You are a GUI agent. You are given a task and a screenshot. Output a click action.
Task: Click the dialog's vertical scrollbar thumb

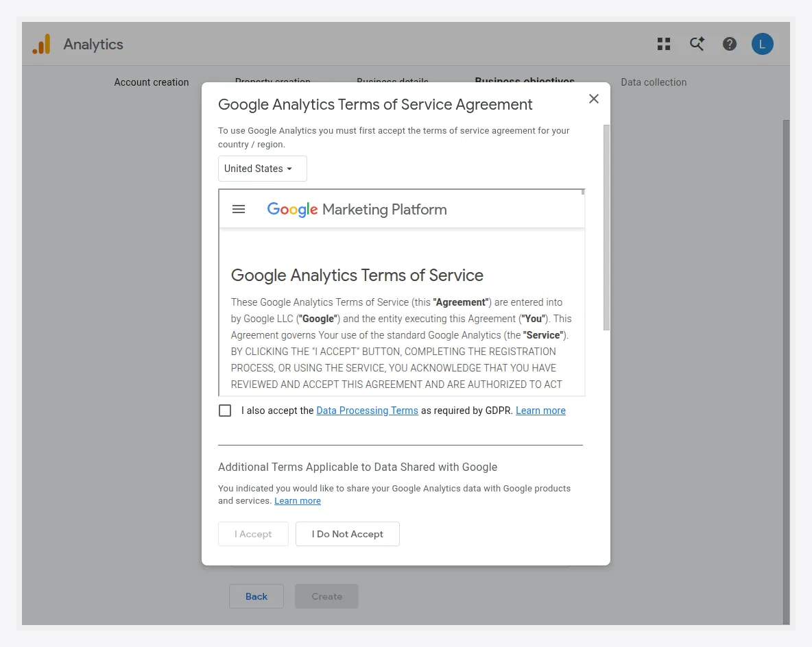606,228
